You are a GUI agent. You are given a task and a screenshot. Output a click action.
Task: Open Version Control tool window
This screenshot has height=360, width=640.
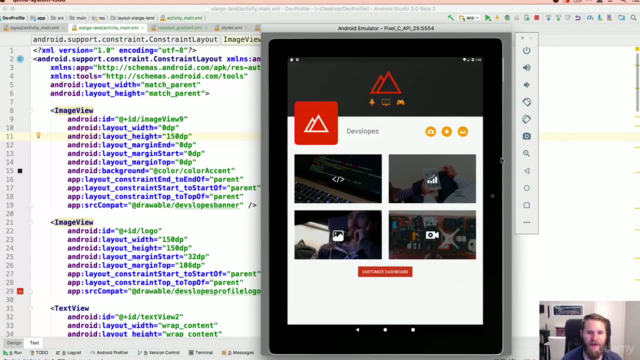159,353
